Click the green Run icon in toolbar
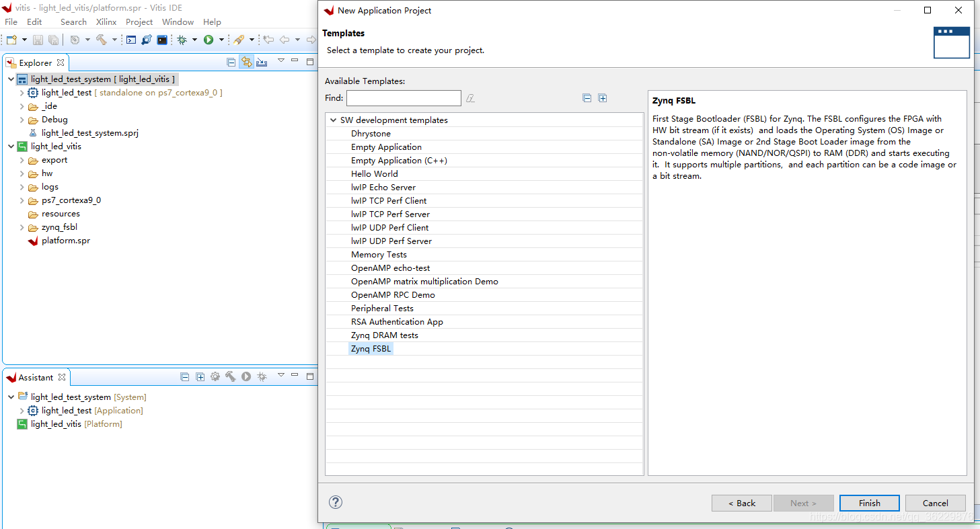Viewport: 980px width, 529px height. point(209,40)
